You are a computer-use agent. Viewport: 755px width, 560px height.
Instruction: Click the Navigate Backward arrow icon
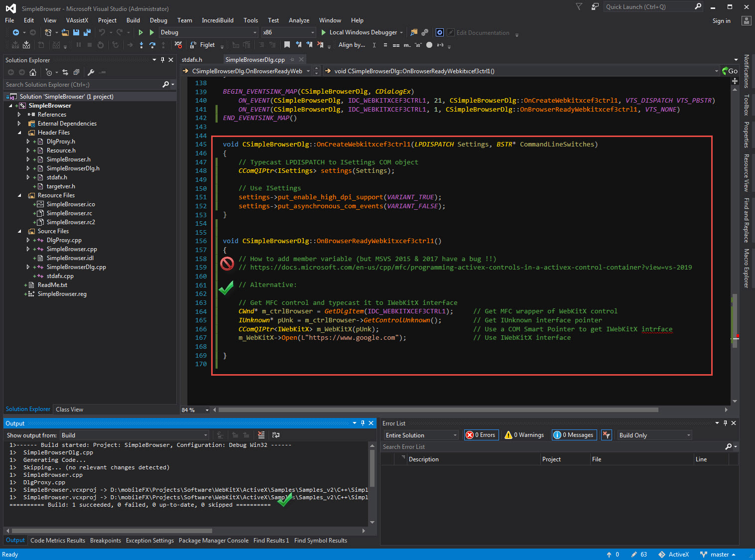16,32
